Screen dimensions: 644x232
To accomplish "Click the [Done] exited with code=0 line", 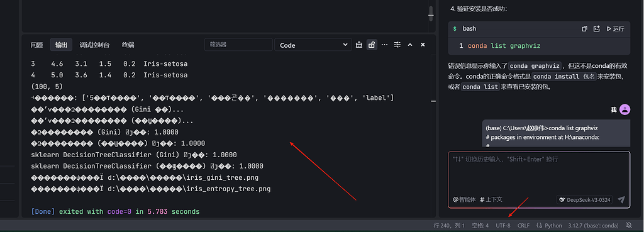I will pyautogui.click(x=115, y=212).
